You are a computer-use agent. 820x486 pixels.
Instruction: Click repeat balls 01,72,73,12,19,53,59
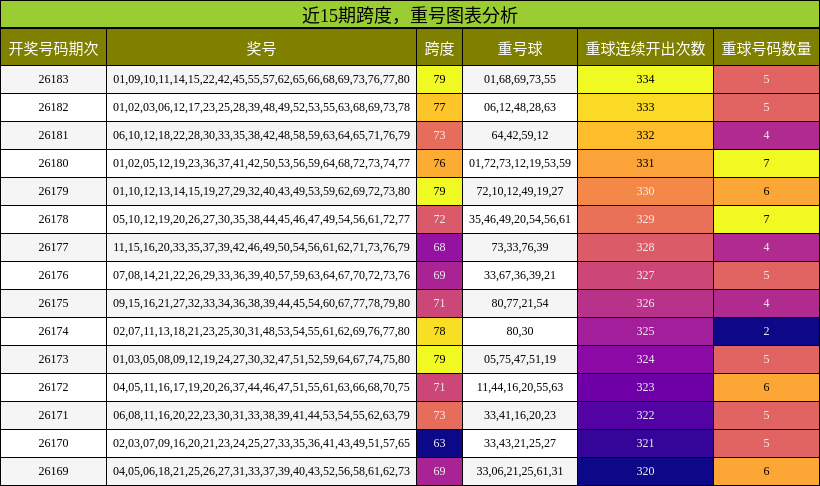point(520,163)
